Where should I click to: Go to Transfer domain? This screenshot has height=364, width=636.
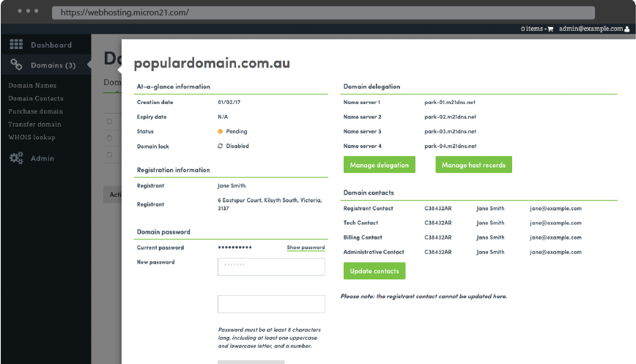[x=34, y=125]
